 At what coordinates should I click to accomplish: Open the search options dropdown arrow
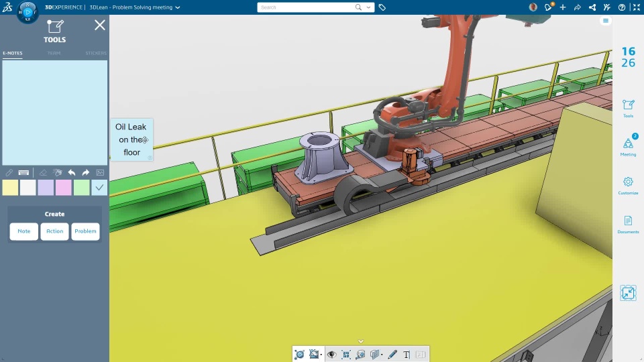point(370,7)
